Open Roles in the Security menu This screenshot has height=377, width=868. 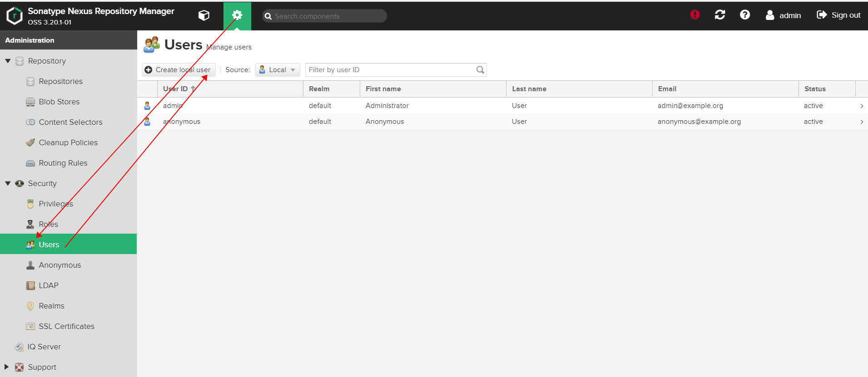[48, 224]
